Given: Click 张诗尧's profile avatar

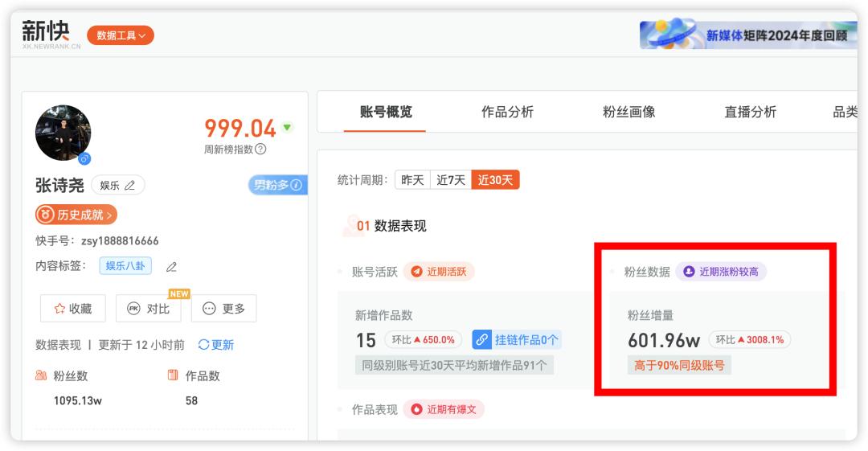Looking at the screenshot, I should point(63,133).
